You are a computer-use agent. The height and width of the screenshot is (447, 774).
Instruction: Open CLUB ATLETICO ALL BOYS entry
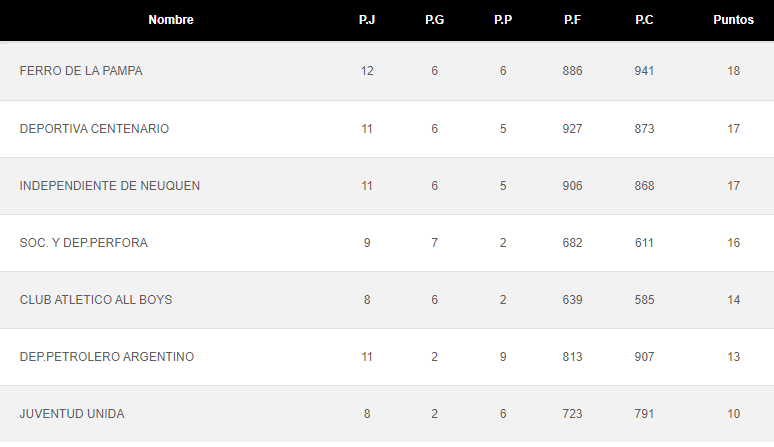387,300
